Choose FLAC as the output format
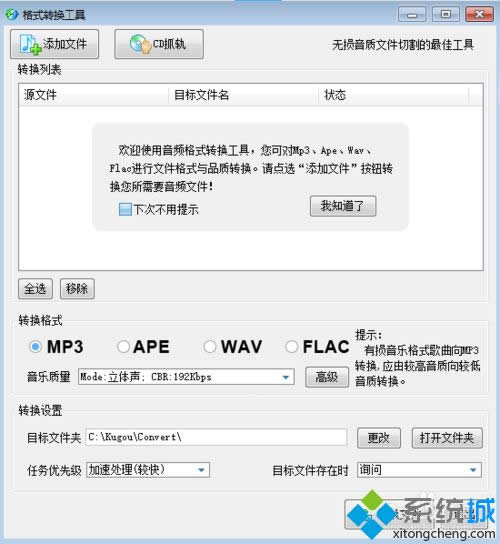The image size is (500, 544). [291, 346]
